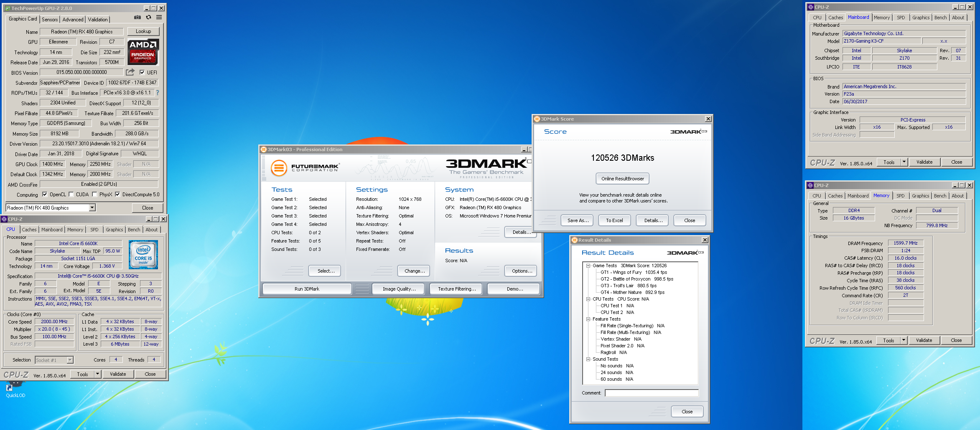Open Caches tab in CPU-Z CPU window

tap(29, 230)
